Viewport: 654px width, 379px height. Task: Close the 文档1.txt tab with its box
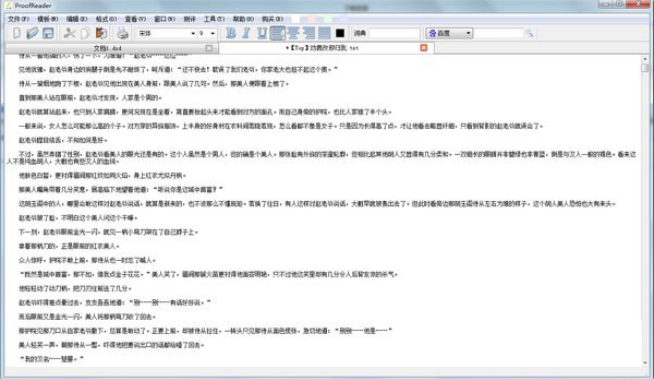tap(209, 48)
